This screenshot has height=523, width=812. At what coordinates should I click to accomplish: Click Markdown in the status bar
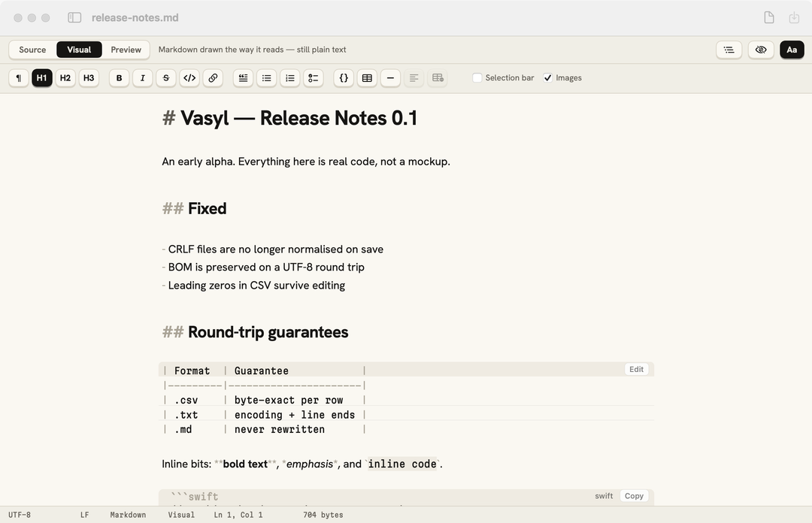coord(128,515)
